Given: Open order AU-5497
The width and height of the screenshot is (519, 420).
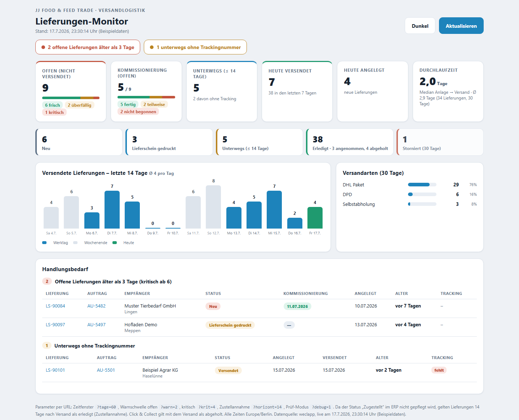Looking at the screenshot, I should (x=97, y=325).
